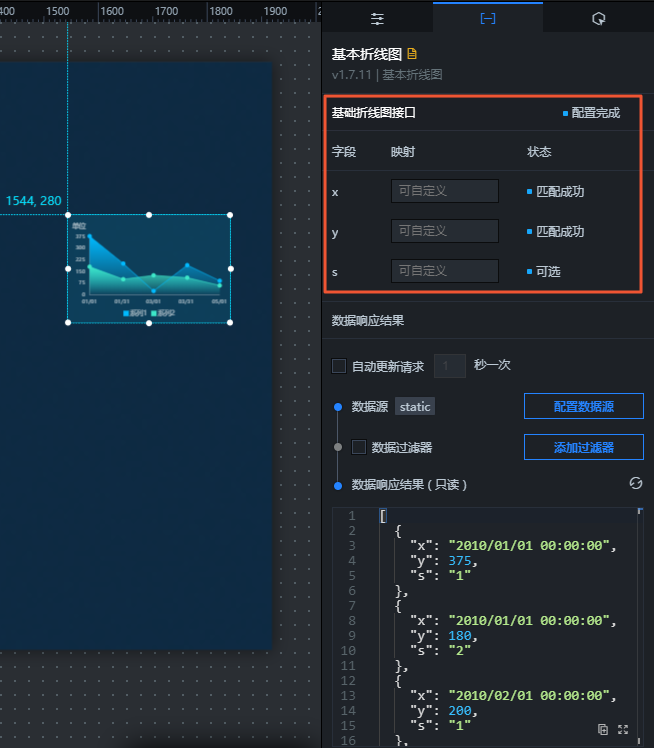Click the s field mapping input
Viewport: 654px width, 748px height.
point(445,271)
